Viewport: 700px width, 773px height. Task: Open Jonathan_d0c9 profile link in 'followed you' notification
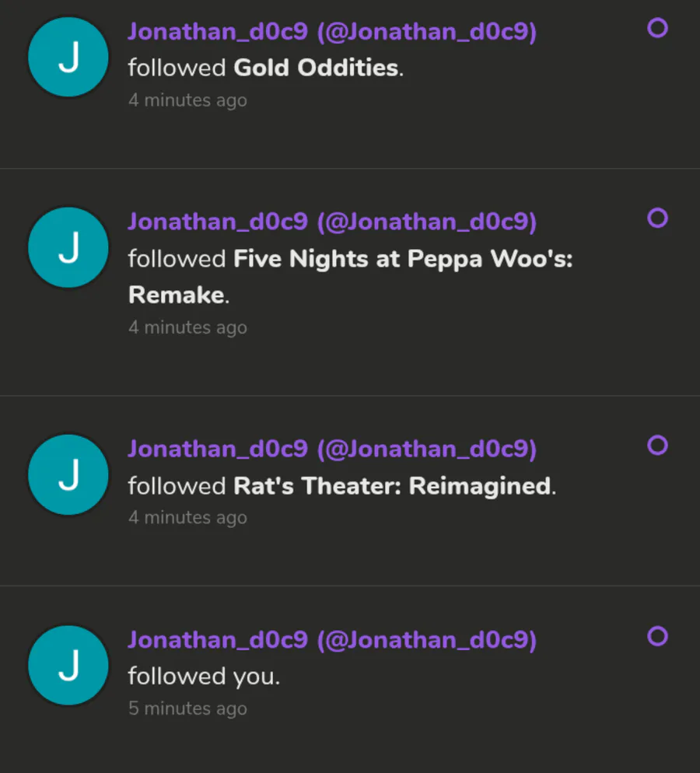pos(332,640)
